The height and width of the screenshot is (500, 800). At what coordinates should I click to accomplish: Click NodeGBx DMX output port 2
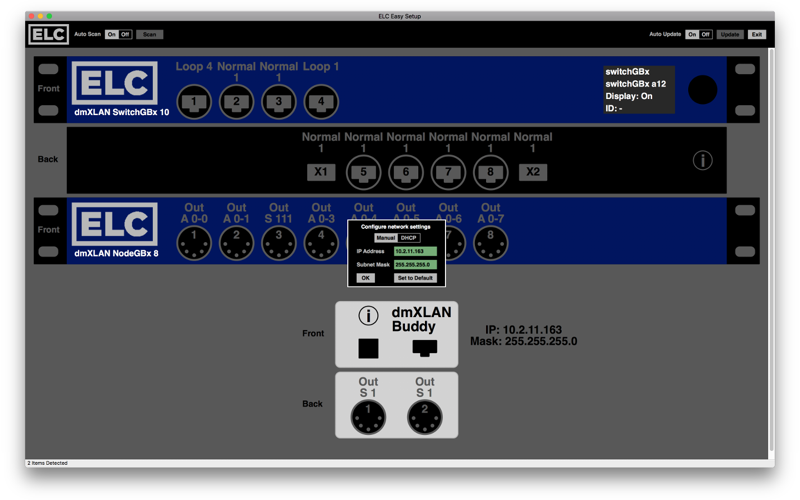coord(236,243)
